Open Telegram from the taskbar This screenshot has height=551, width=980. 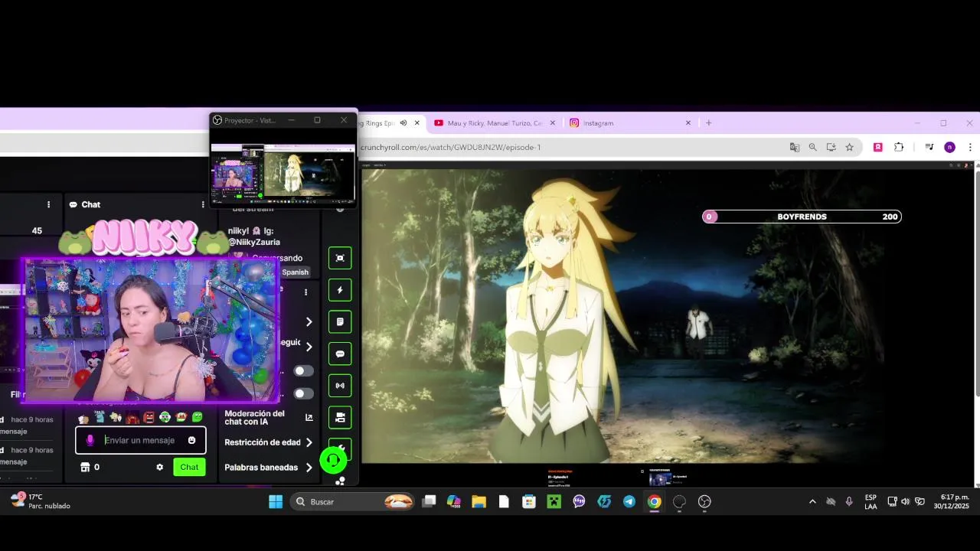(x=629, y=501)
